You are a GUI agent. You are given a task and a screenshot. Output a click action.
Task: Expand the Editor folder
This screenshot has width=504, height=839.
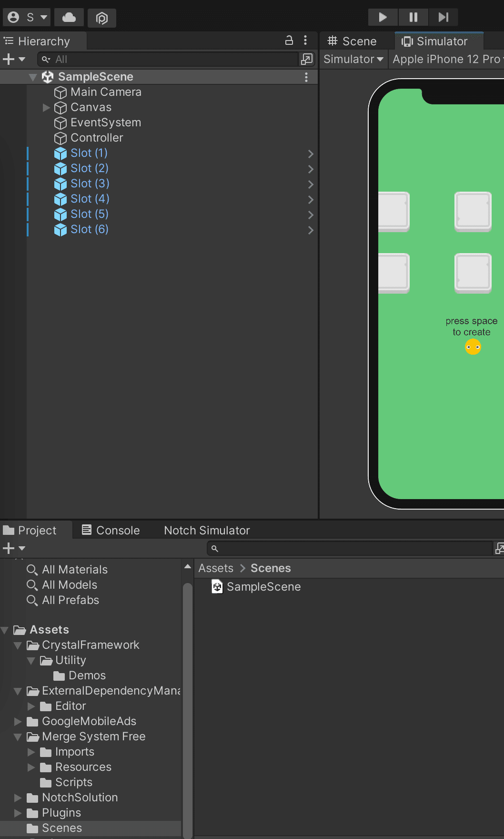pyautogui.click(x=31, y=706)
